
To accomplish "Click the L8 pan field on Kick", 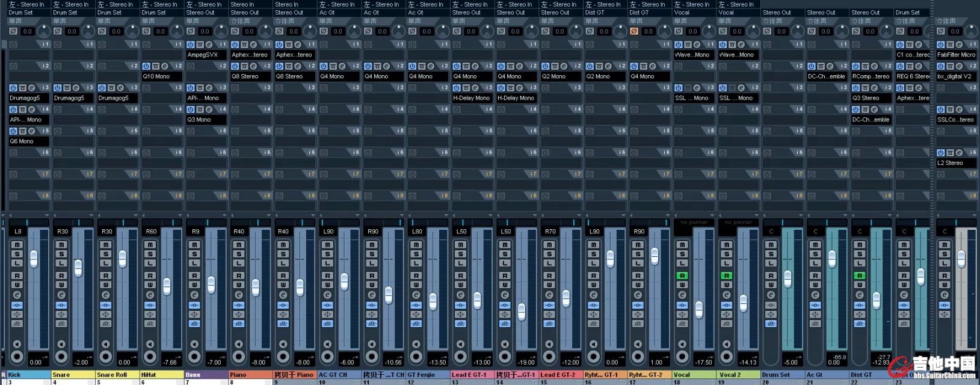I will (18, 232).
